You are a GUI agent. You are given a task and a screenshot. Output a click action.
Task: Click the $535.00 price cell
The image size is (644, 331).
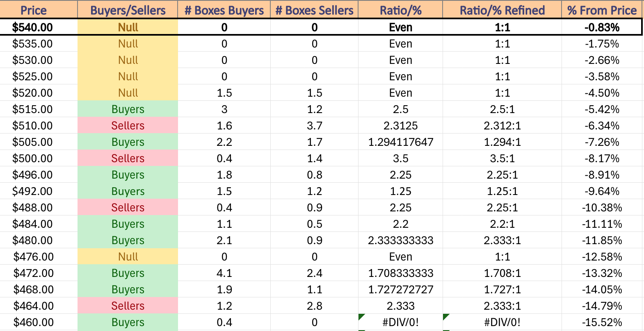39,43
